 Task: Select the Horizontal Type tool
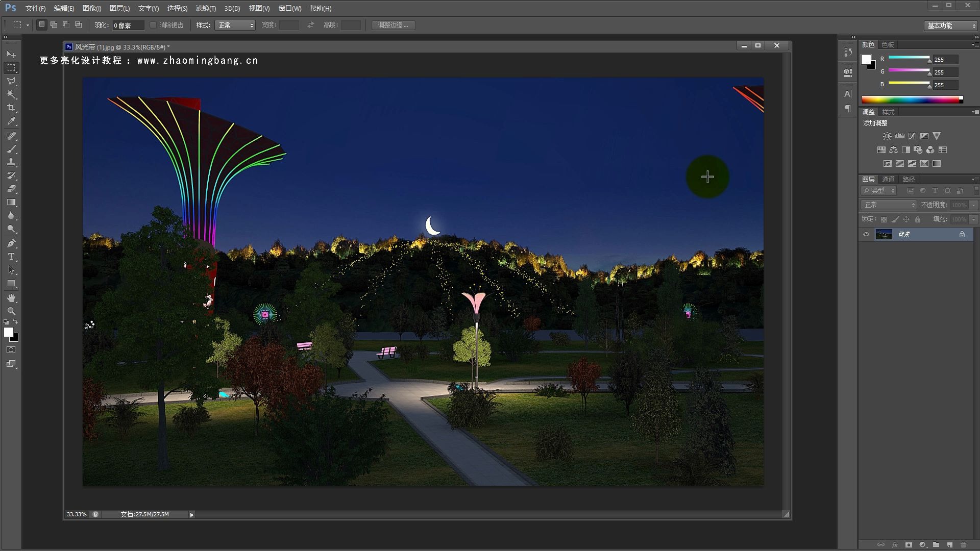[11, 257]
